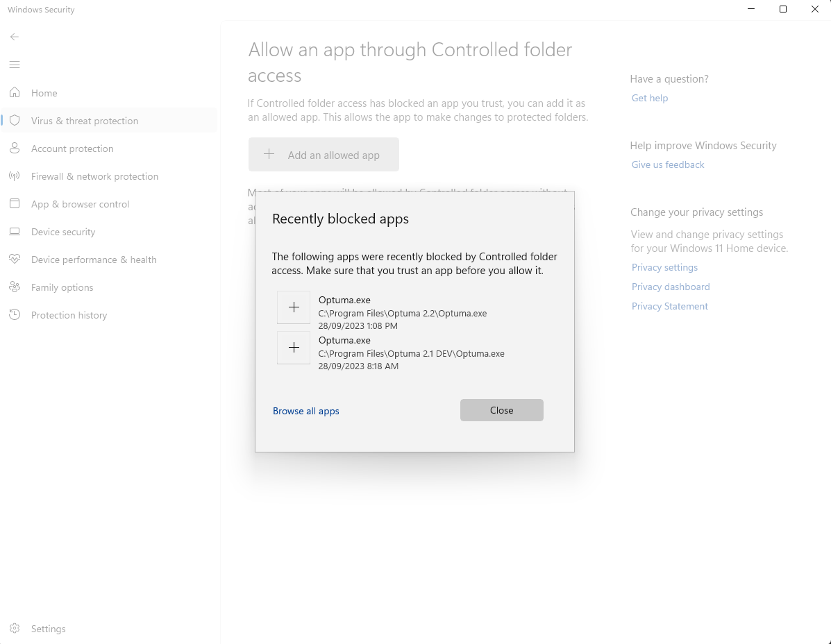The image size is (831, 644).
Task: Click the Get help link
Action: point(650,98)
